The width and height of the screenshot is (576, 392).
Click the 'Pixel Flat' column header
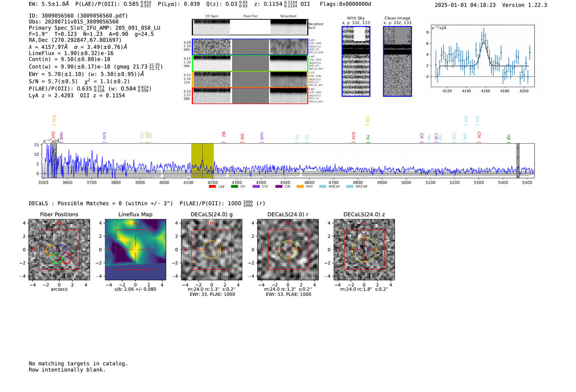coord(250,16)
